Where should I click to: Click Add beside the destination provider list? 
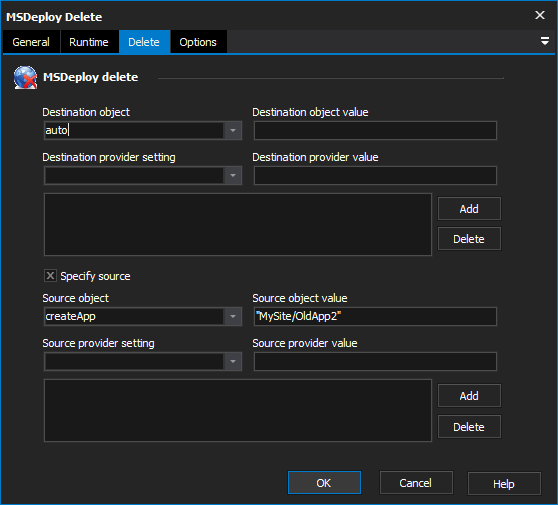[x=469, y=209]
